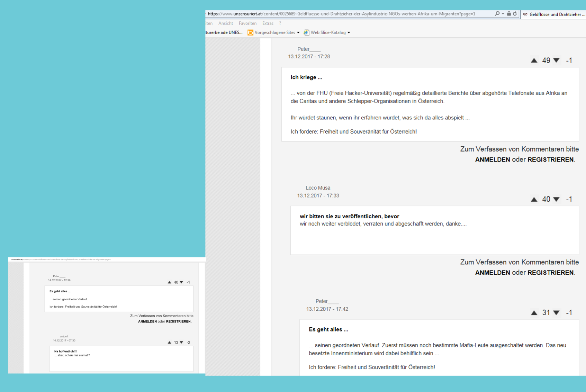The image size is (586, 392).
Task: Open the Favoriten menu
Action: coord(247,23)
